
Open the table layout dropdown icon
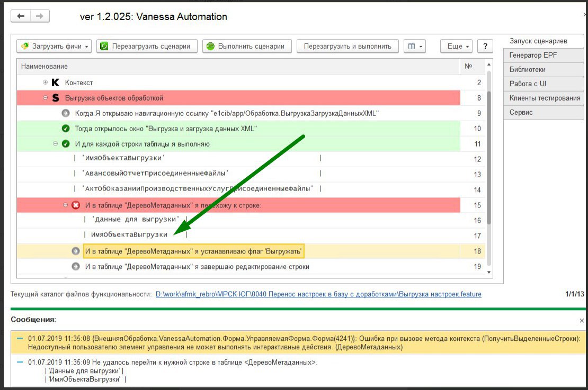415,46
